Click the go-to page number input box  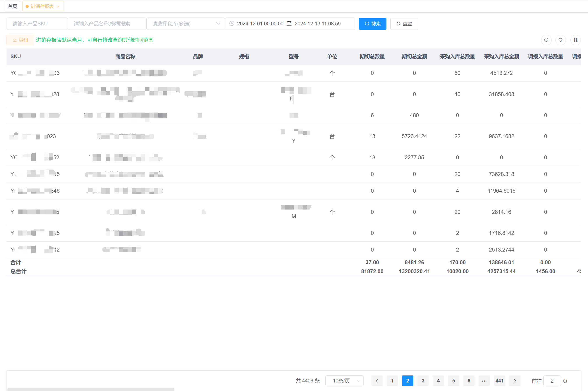552,380
